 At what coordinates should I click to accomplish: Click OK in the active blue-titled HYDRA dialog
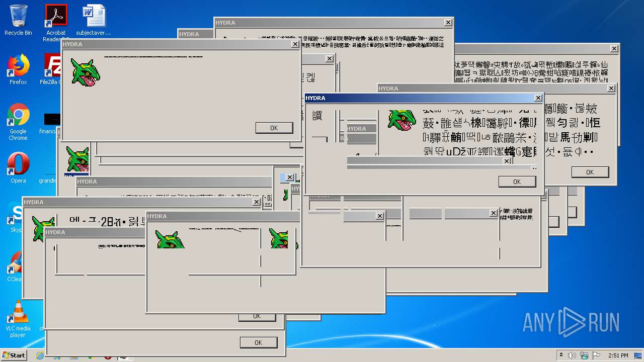(517, 182)
